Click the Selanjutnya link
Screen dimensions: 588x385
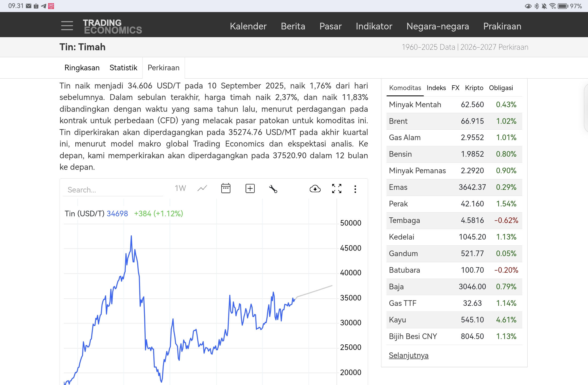point(408,355)
